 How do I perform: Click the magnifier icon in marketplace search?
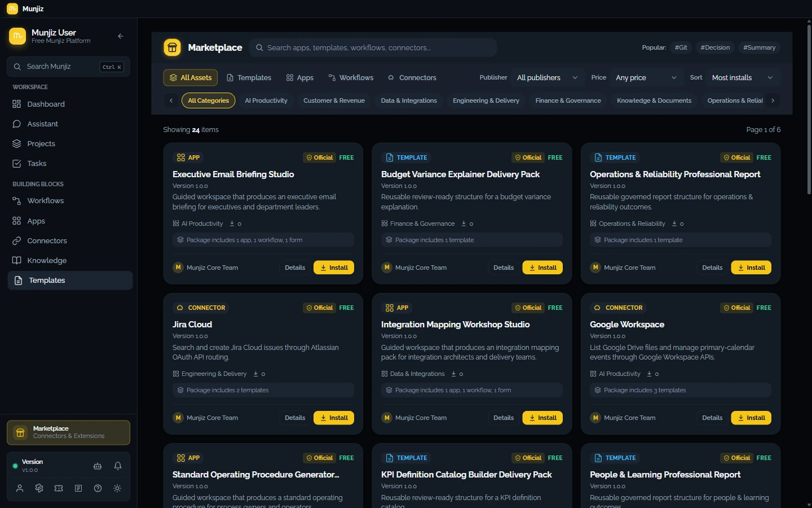tap(259, 48)
